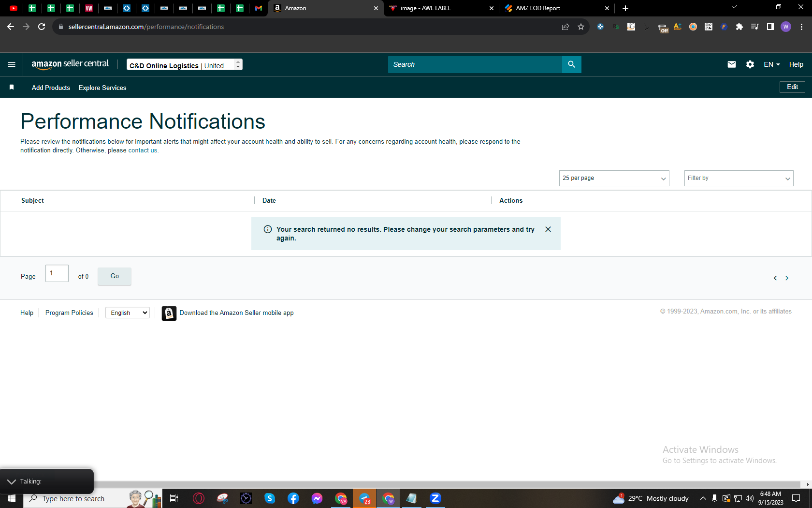Focus the Seller Central search field

(x=475, y=64)
